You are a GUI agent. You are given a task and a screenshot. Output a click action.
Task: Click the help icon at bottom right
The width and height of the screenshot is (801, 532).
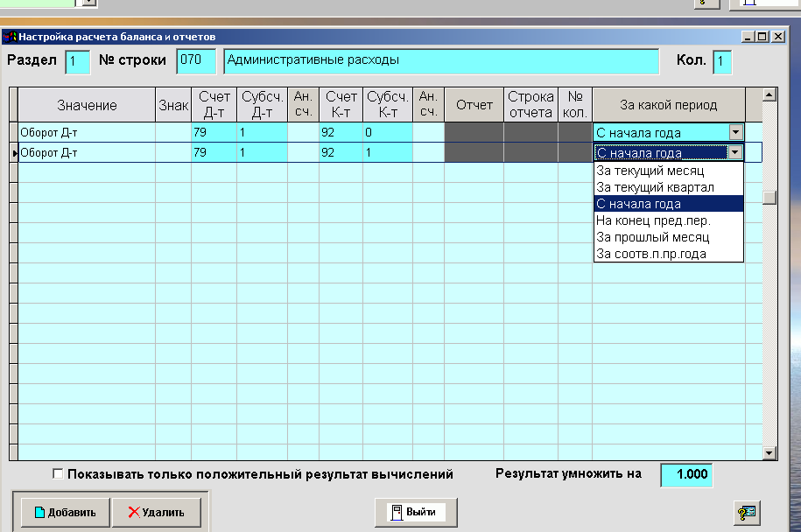[x=747, y=512]
